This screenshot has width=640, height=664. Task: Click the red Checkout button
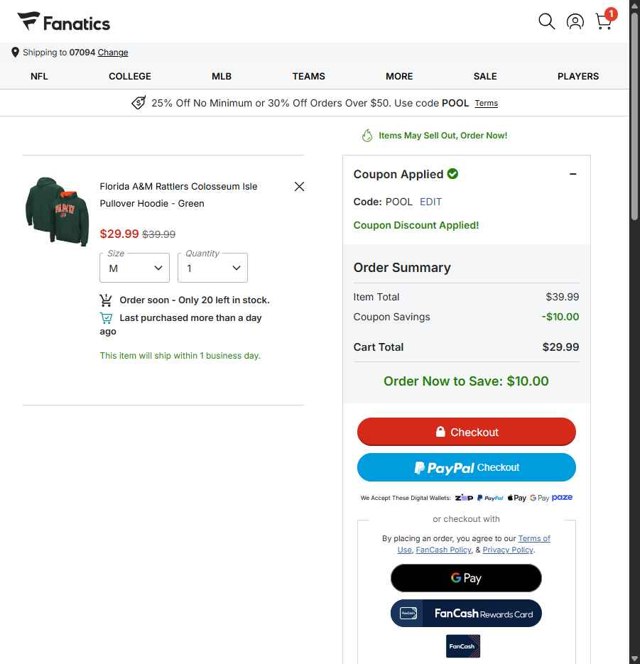466,432
